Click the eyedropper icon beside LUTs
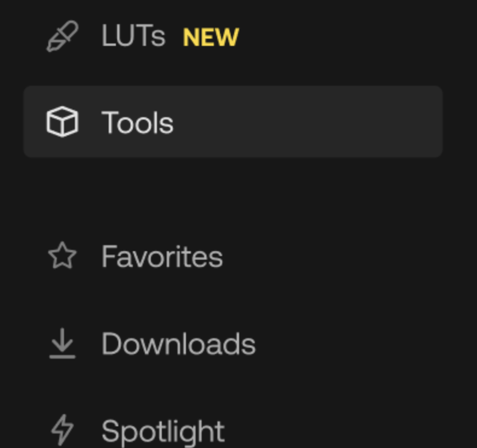The image size is (477, 448). point(62,37)
